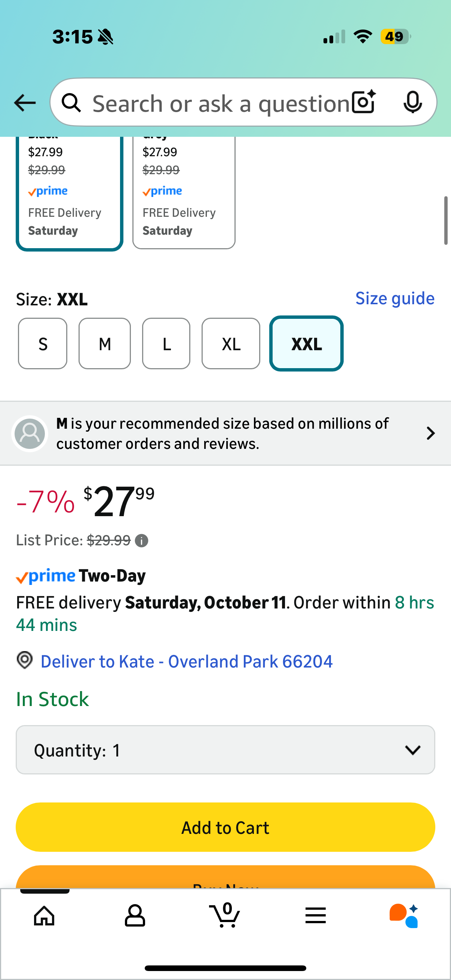Select size M
Image resolution: width=451 pixels, height=980 pixels.
point(105,343)
